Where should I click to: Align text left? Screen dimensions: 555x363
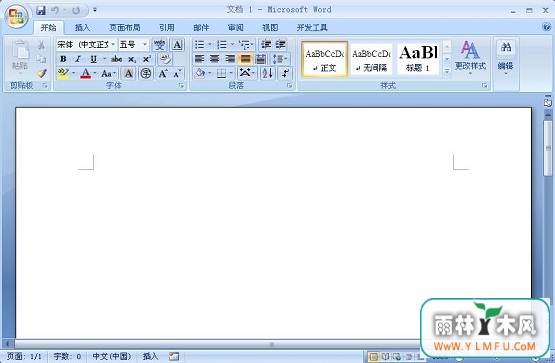[200, 59]
